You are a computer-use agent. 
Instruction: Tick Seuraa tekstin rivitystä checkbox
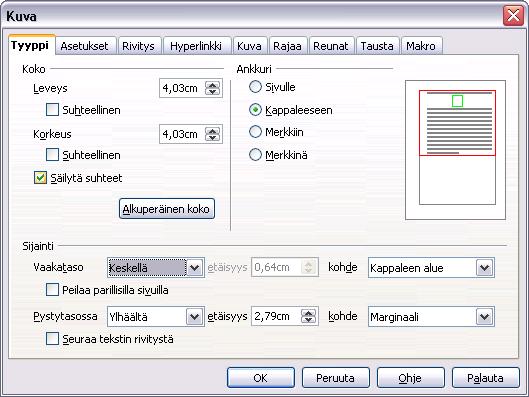point(52,339)
